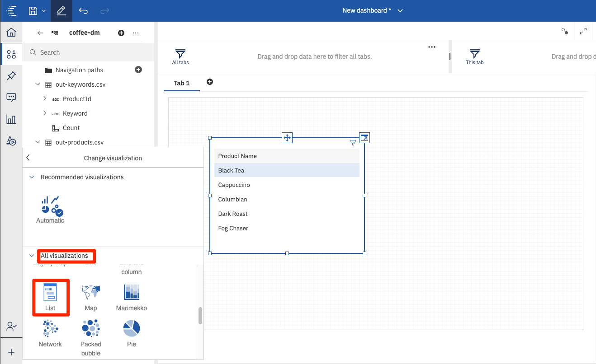Expand the ProductId column

(x=45, y=99)
